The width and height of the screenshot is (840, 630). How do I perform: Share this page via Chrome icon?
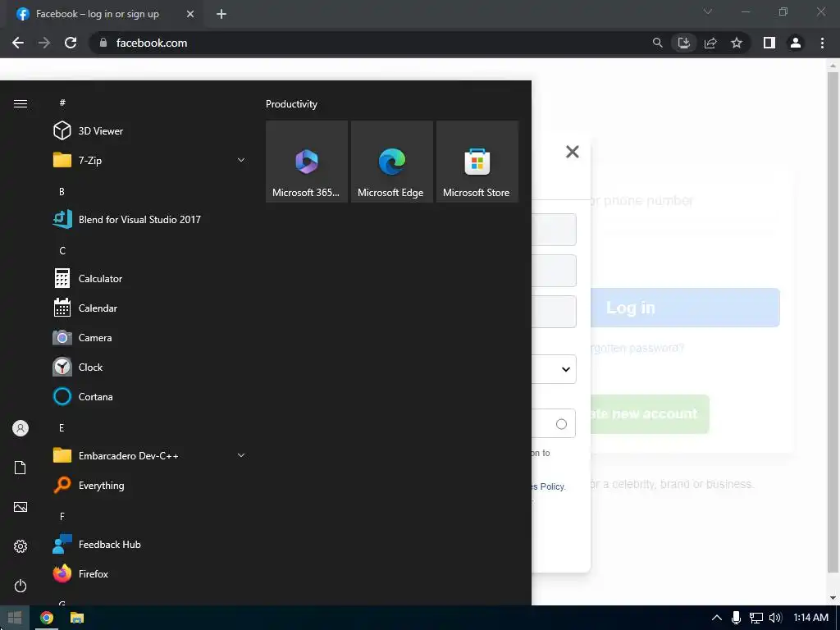pyautogui.click(x=710, y=43)
